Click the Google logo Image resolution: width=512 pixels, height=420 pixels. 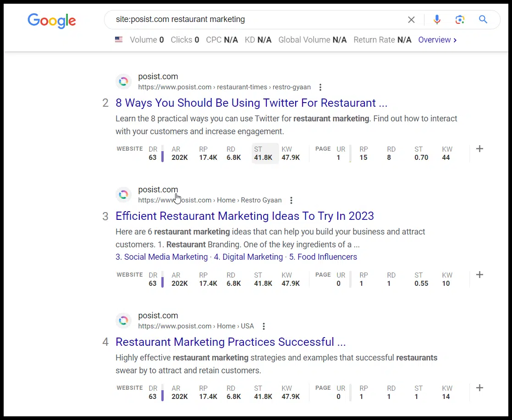(x=52, y=21)
